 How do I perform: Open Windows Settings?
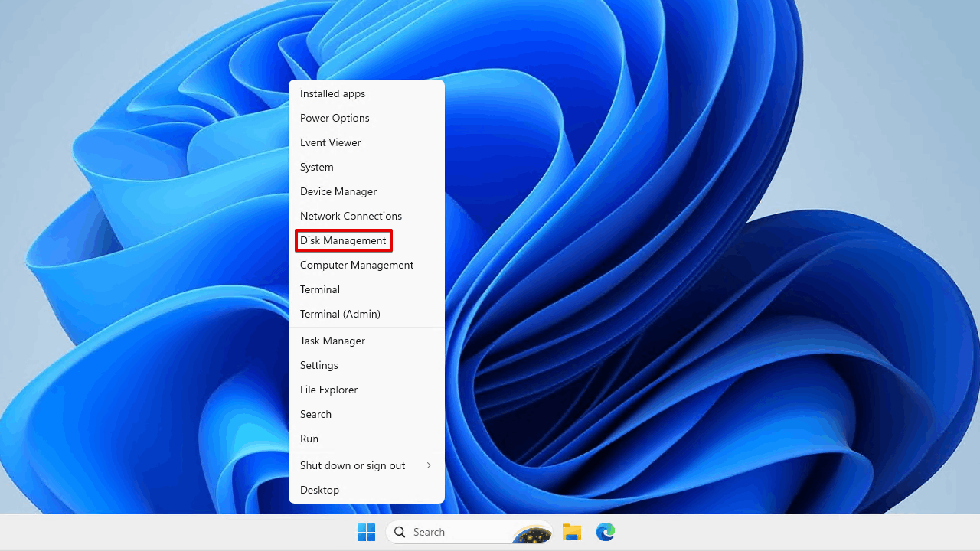tap(318, 365)
